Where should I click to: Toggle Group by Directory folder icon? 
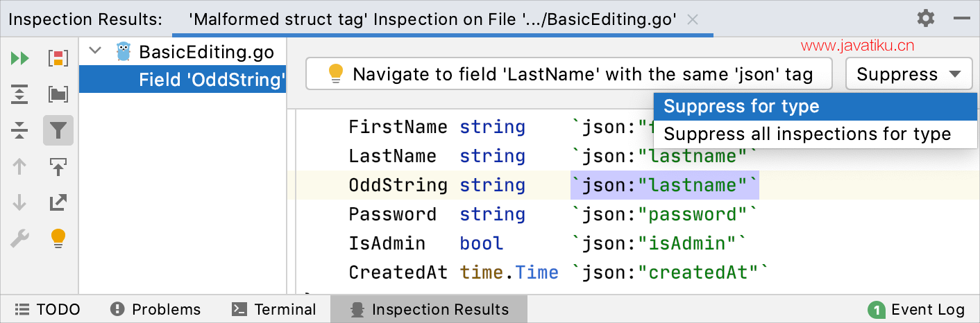coord(58,94)
